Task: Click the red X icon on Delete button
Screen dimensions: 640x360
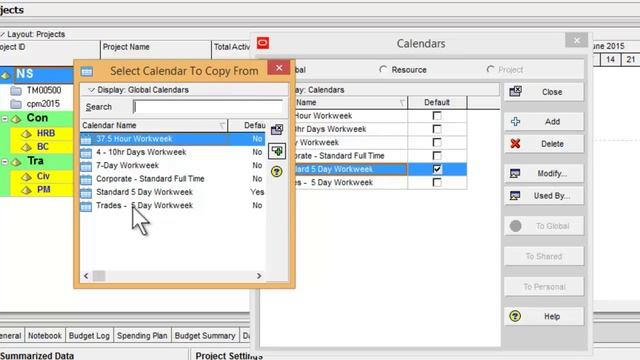Action: pyautogui.click(x=515, y=144)
